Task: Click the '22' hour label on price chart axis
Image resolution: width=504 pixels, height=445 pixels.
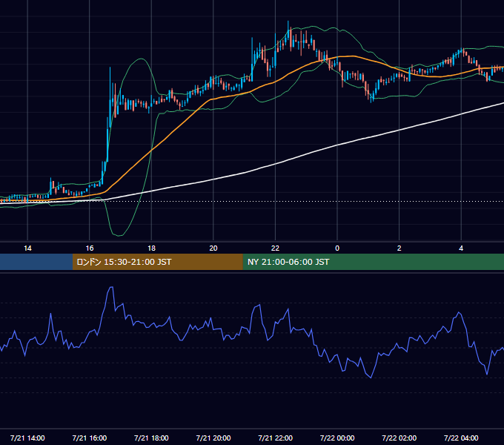Action: tap(275, 248)
